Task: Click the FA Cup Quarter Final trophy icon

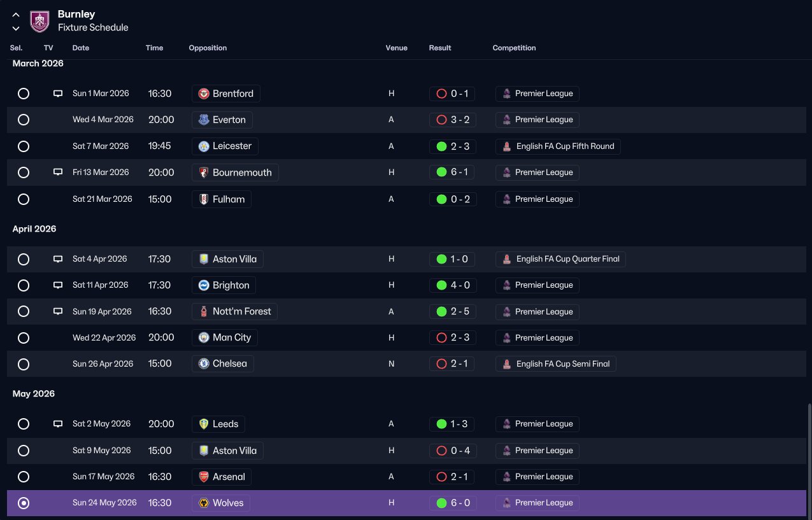Action: (x=507, y=259)
